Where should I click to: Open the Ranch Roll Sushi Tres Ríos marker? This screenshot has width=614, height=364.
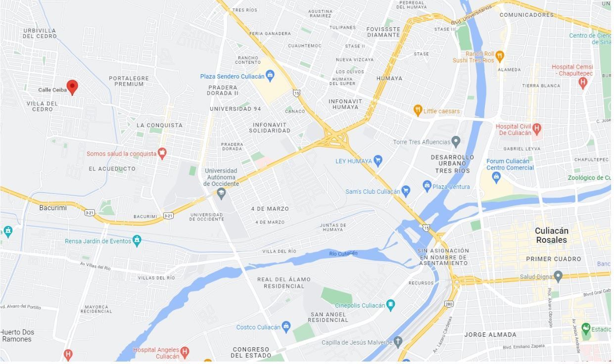[x=500, y=56]
